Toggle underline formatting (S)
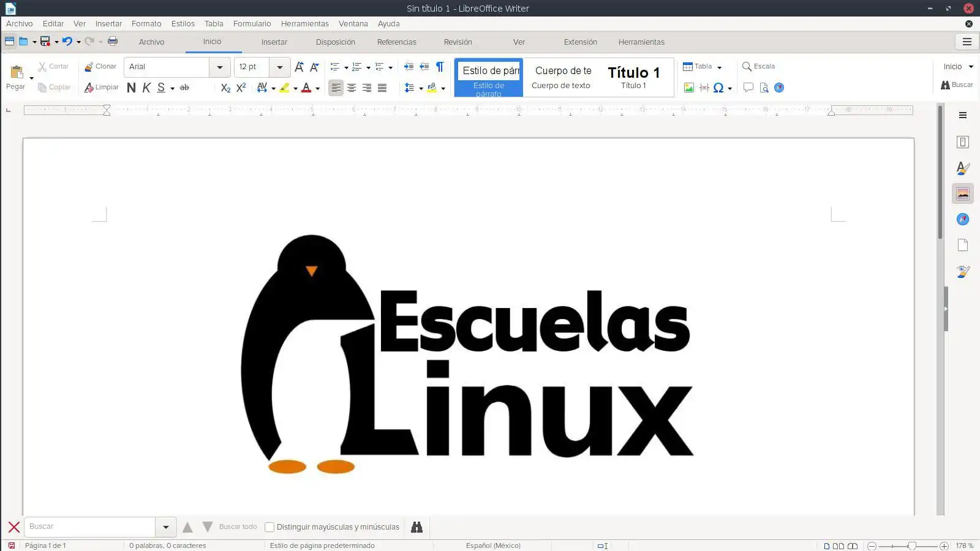980x551 pixels. pos(161,88)
